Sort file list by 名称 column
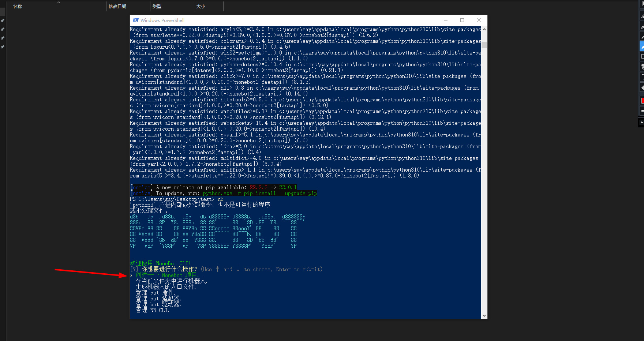 (18, 7)
